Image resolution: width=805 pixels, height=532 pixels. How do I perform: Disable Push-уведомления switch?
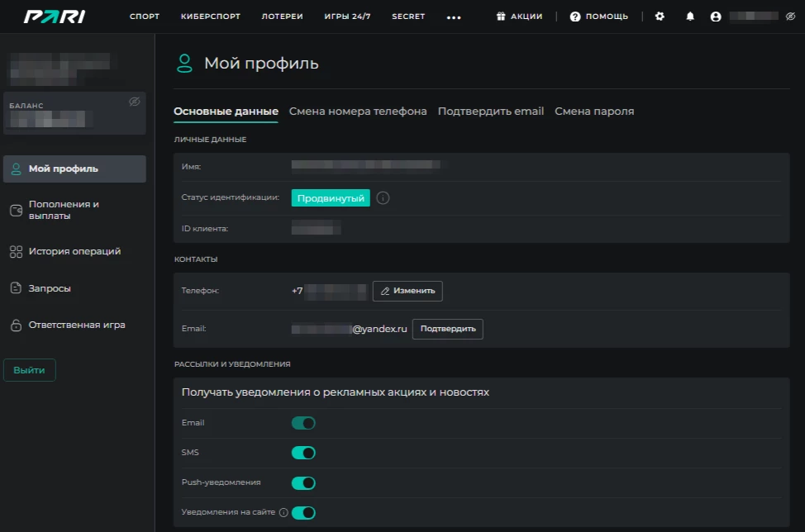coord(303,482)
